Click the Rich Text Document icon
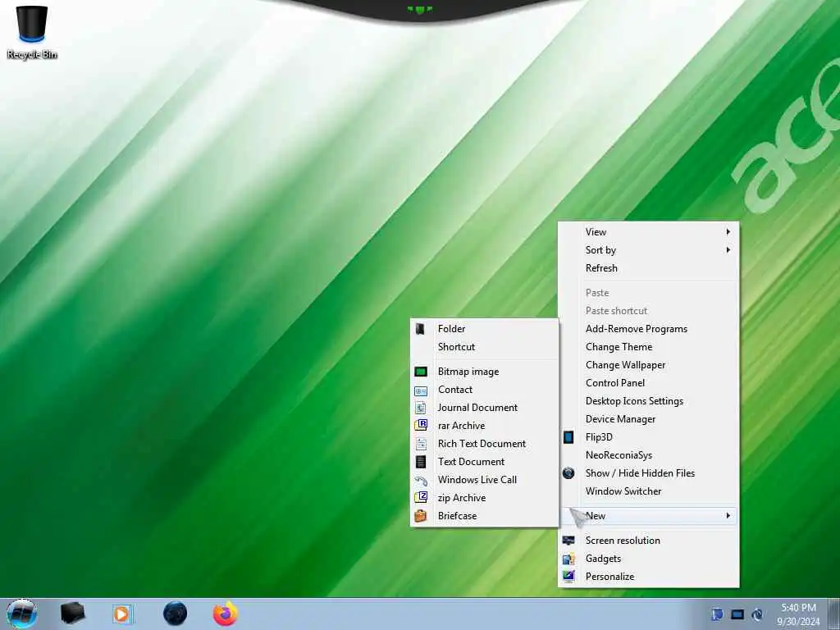Viewport: 840px width, 630px height. click(421, 444)
